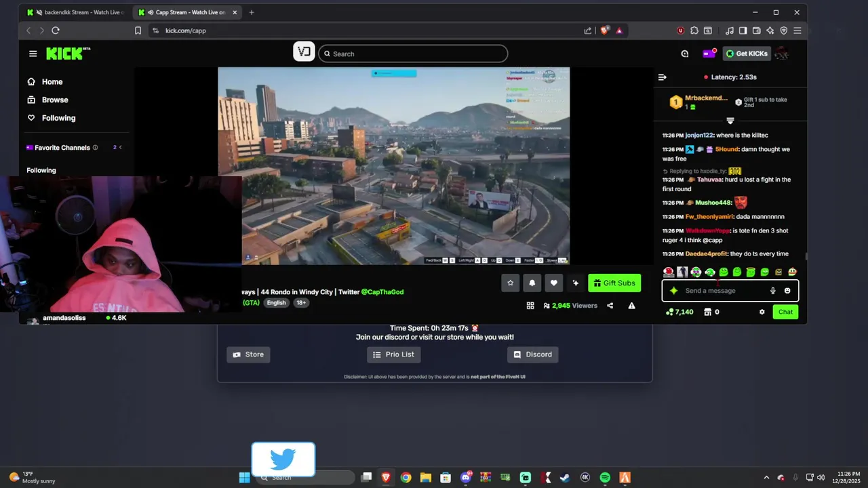Click the Store button in FiveM window
Viewport: 868px width, 488px height.
click(x=248, y=354)
